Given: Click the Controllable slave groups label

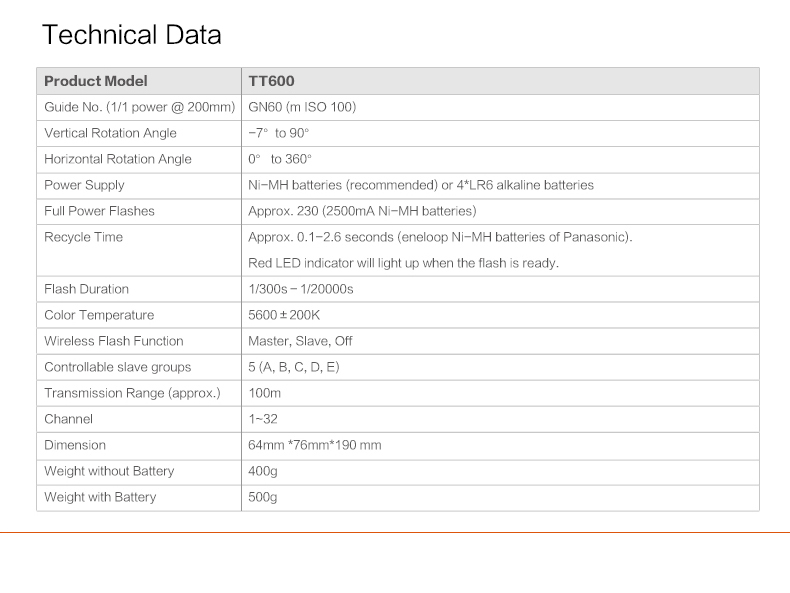Looking at the screenshot, I should pos(117,367).
